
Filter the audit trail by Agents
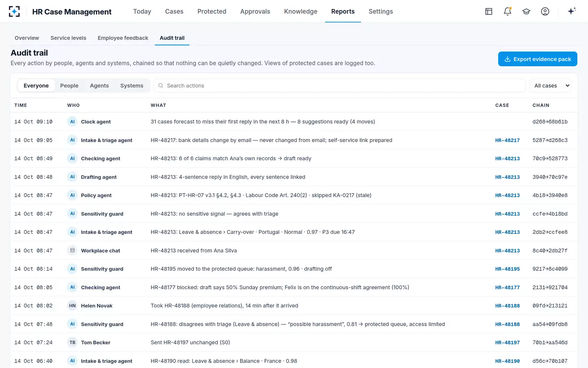[x=99, y=85]
